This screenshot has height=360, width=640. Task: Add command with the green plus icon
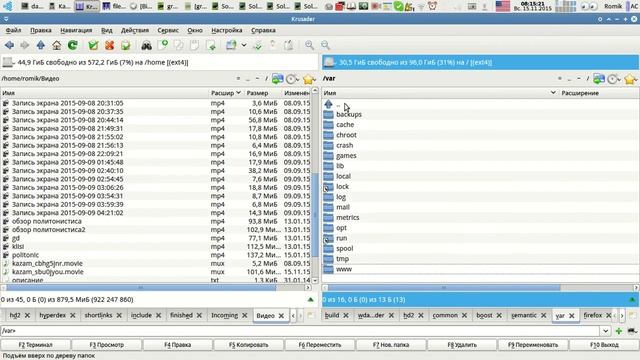tap(619, 331)
